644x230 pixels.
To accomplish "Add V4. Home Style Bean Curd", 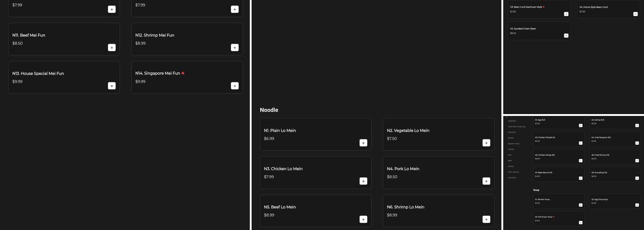I will (x=635, y=14).
